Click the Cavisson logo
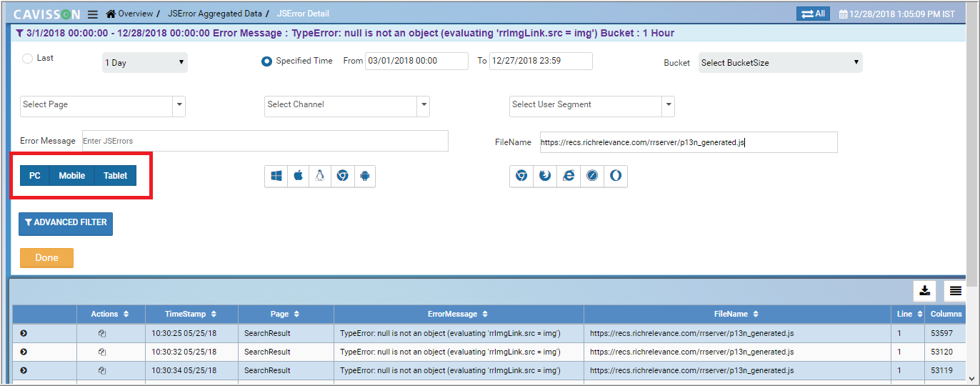The image size is (980, 386). pyautogui.click(x=46, y=14)
